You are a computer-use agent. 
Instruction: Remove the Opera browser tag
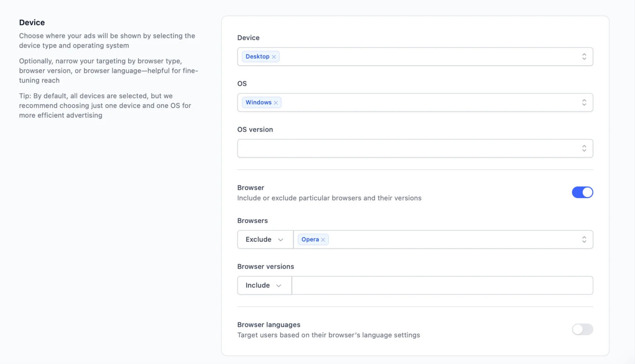[x=323, y=240]
